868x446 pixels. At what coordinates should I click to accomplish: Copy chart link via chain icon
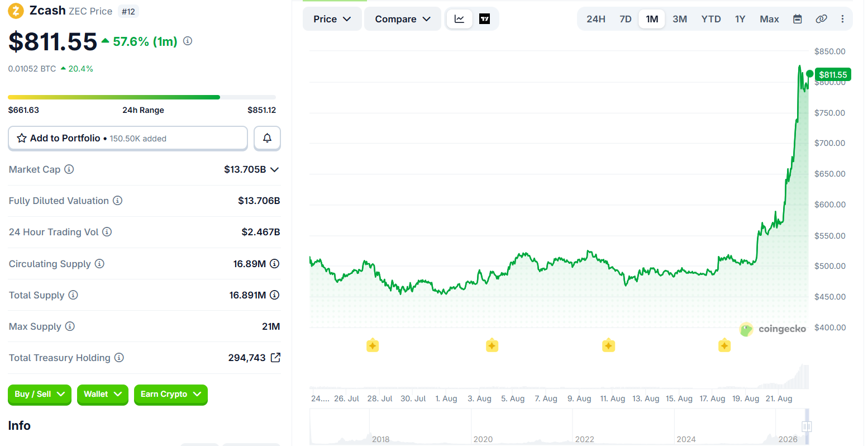(x=821, y=19)
